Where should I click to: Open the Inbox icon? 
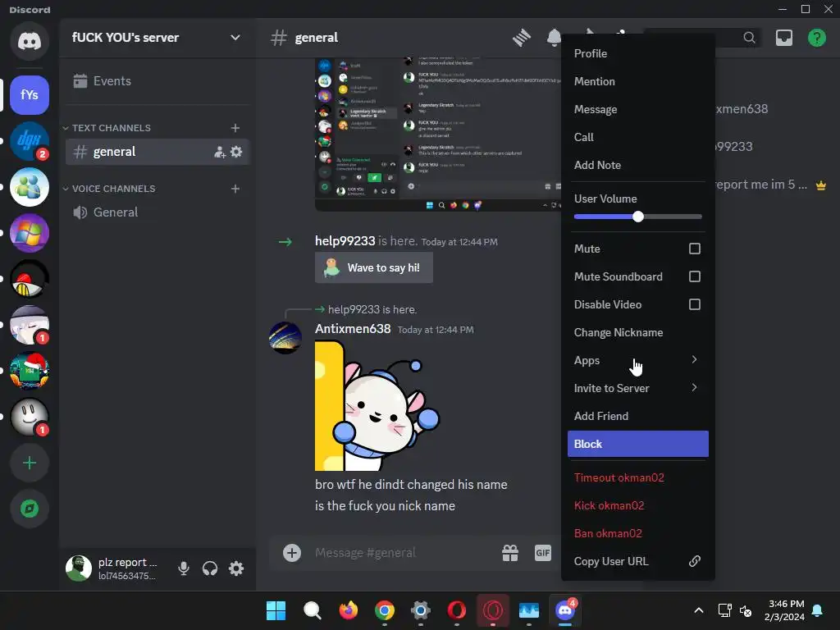(x=784, y=38)
